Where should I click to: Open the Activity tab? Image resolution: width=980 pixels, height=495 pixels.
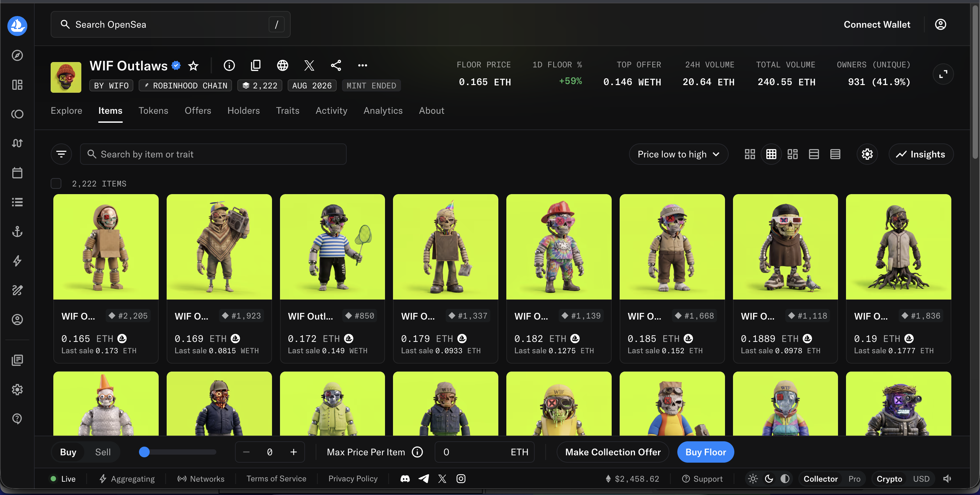click(331, 111)
